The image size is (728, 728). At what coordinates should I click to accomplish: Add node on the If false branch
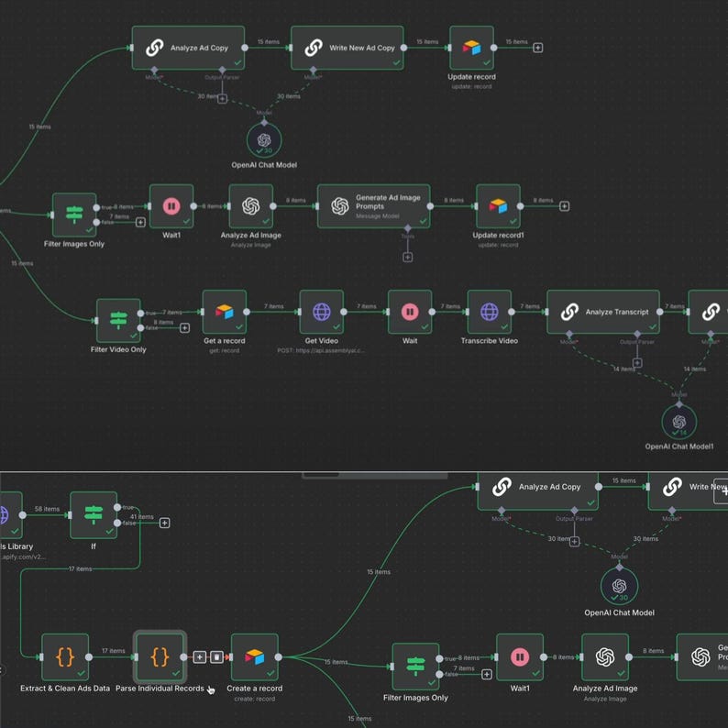pos(164,524)
